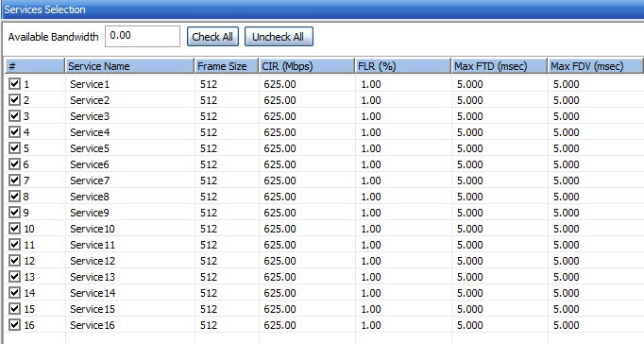Image resolution: width=644 pixels, height=344 pixels.
Task: Toggle checkbox for Service10
Action: tap(14, 228)
